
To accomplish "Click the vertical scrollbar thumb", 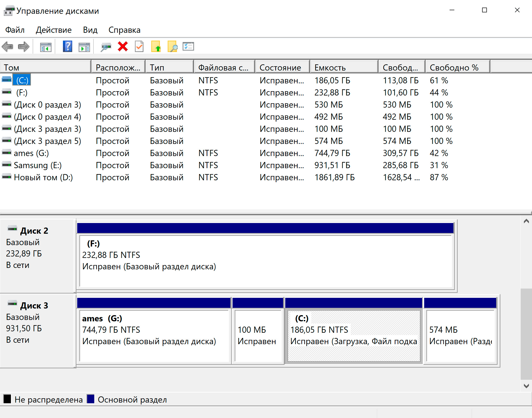I will 526,334.
